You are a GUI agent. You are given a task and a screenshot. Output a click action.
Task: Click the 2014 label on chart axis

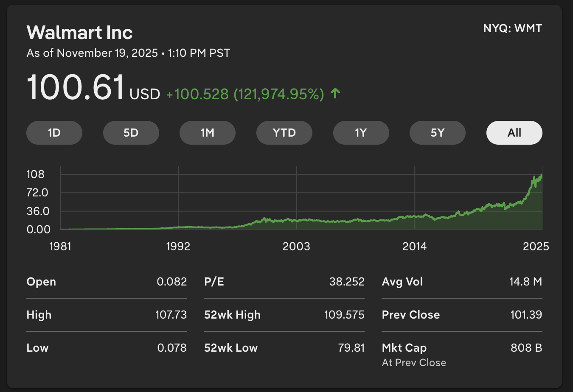pos(414,246)
